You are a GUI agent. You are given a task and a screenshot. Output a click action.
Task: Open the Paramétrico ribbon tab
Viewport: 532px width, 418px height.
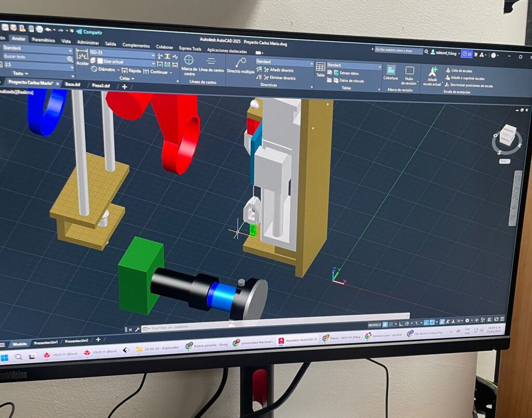pyautogui.click(x=44, y=40)
